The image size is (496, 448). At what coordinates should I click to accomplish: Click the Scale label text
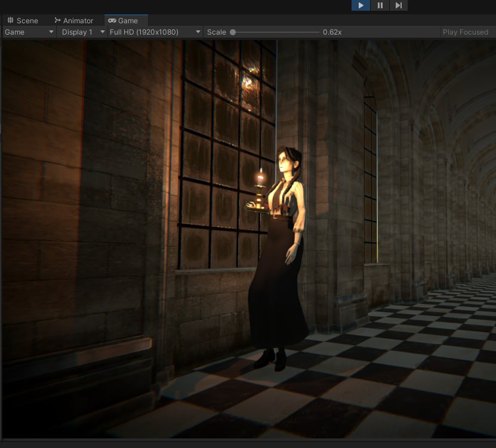coord(216,32)
